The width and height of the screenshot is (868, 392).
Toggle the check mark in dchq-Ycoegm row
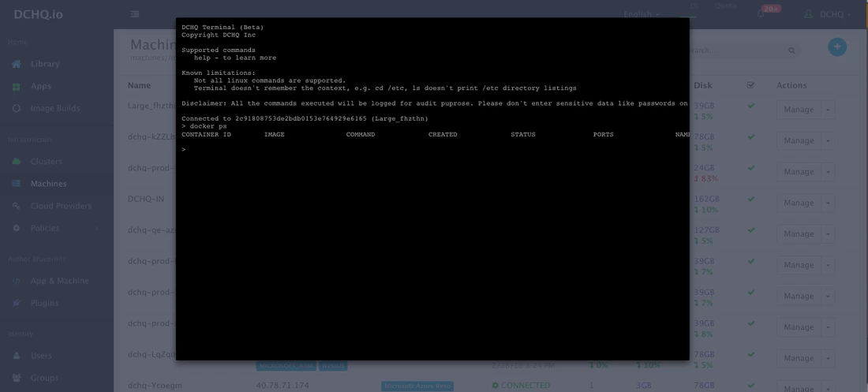750,385
